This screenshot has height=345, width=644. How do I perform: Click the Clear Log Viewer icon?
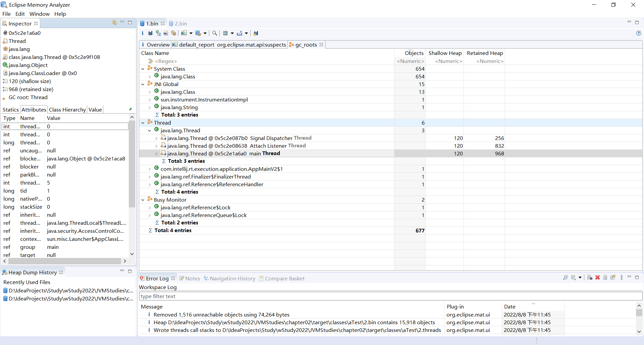point(590,278)
